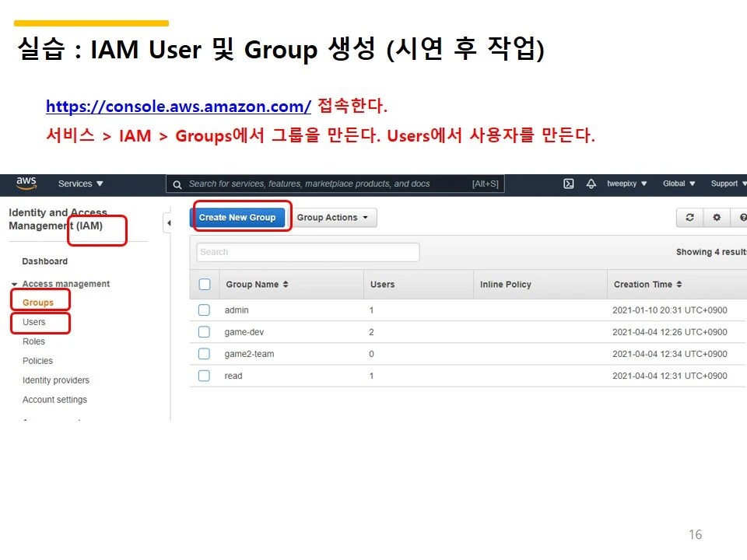
Task: Check the game-dev group checkbox
Action: point(204,332)
